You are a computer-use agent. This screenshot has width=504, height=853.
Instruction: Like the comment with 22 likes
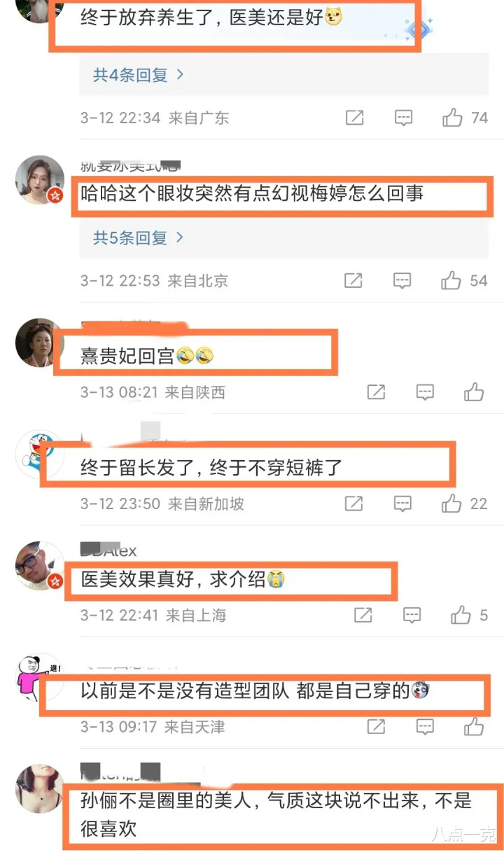coord(451,504)
